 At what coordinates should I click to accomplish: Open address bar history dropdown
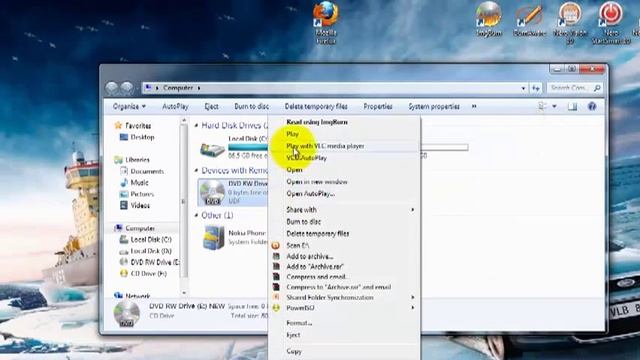tap(523, 88)
